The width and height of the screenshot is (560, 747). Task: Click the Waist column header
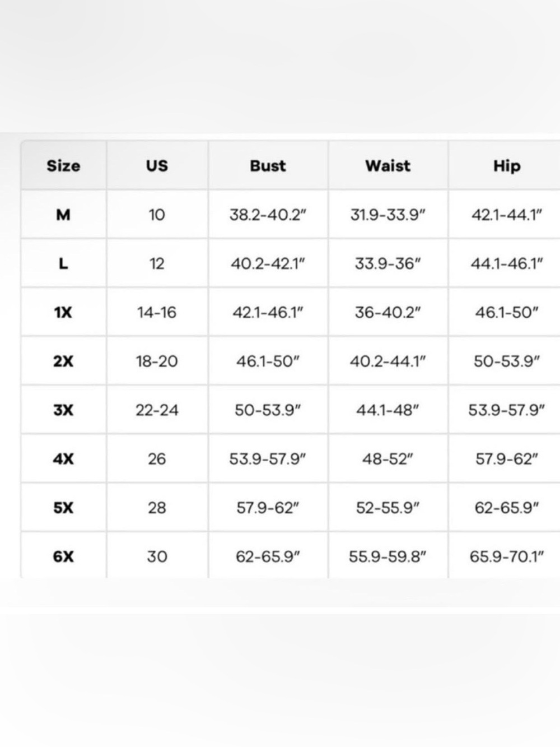(388, 166)
